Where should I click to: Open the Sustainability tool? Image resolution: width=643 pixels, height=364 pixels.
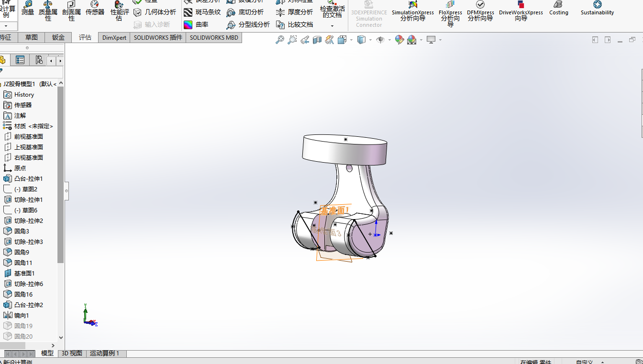pos(597,9)
